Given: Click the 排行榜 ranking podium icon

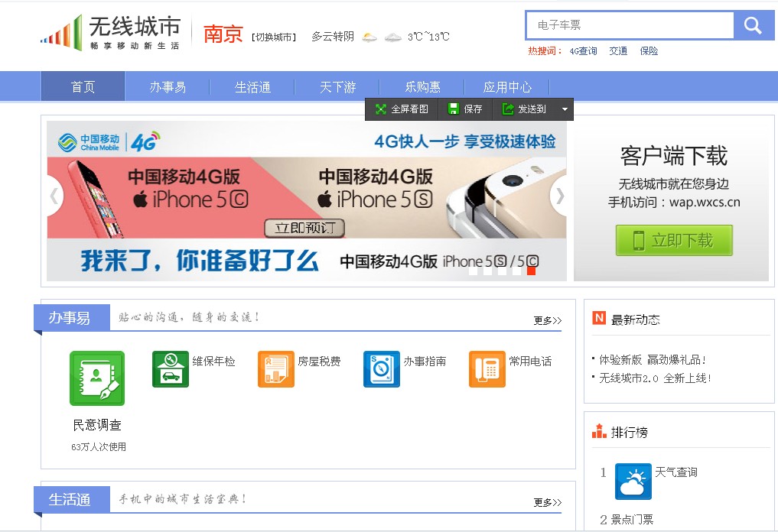Looking at the screenshot, I should 599,431.
